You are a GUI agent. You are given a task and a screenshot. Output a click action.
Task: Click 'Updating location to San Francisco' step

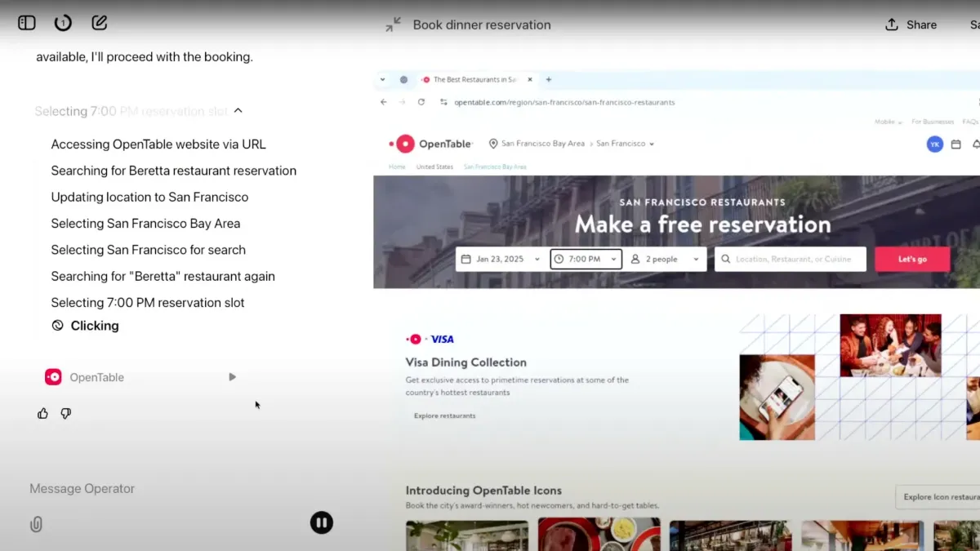click(149, 197)
